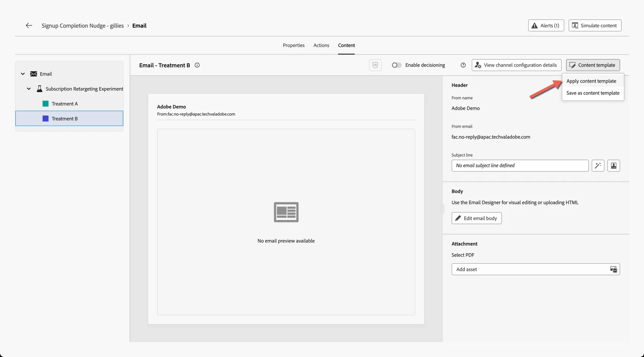Click the No email preview available text
The height and width of the screenshot is (357, 644).
(286, 241)
